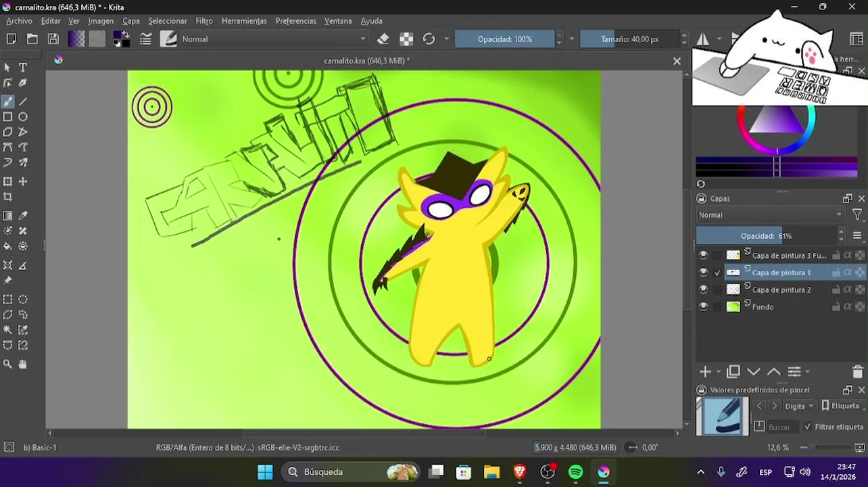Move layer down with the down arrow
Screen dimensions: 868x487
[754, 372]
